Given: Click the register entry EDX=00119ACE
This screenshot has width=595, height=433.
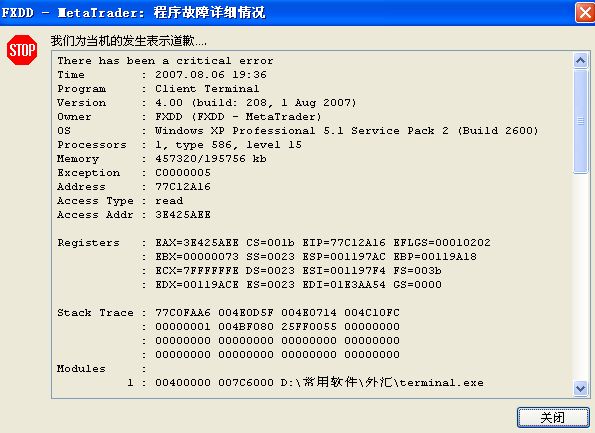Looking at the screenshot, I should [x=197, y=285].
